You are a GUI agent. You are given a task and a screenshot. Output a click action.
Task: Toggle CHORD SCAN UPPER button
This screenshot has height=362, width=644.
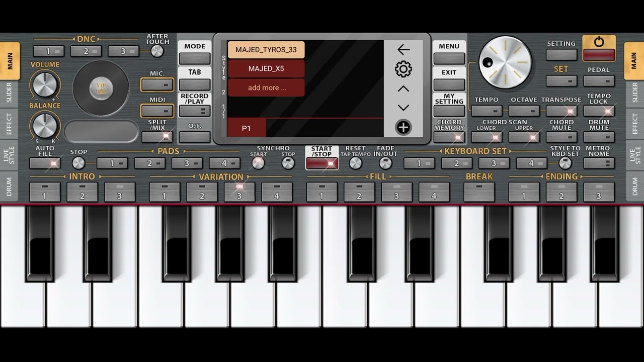coord(524,137)
